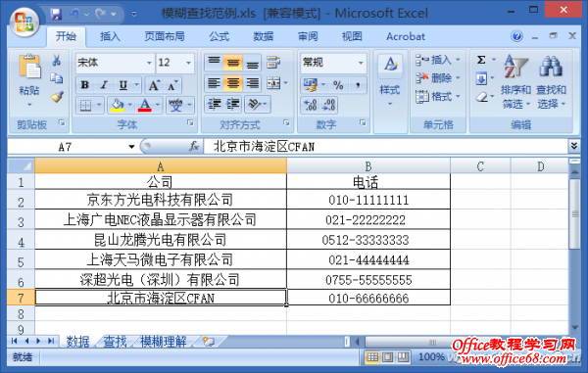Switch to the 插入 ribbon tab

click(x=110, y=36)
